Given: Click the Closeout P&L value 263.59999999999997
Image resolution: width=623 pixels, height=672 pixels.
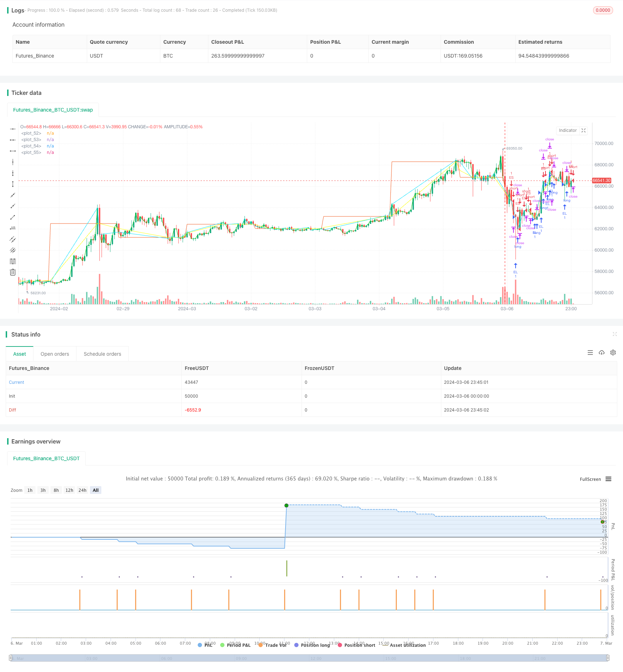Looking at the screenshot, I should [238, 56].
